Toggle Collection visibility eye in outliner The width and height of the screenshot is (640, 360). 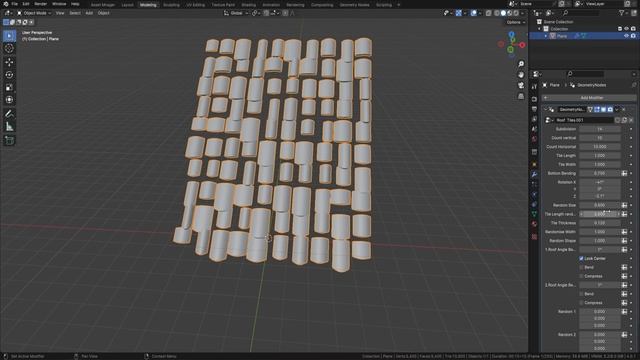[x=626, y=29]
